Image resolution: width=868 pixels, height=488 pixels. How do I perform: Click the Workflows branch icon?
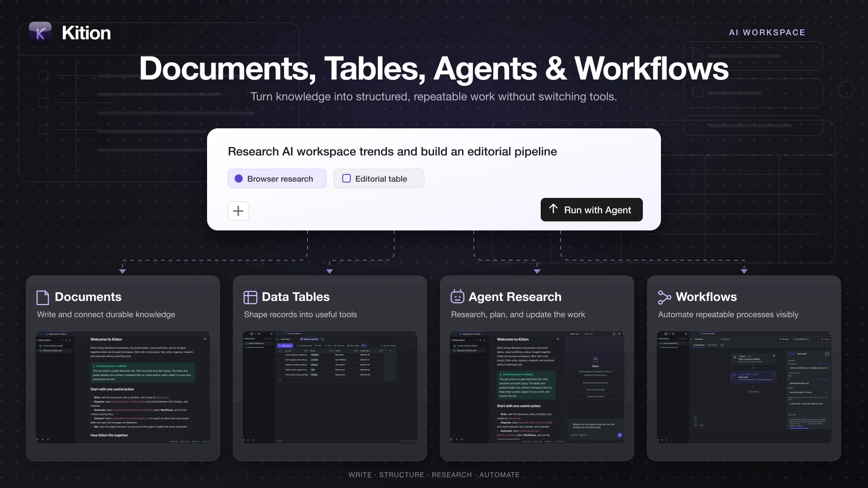(x=664, y=297)
